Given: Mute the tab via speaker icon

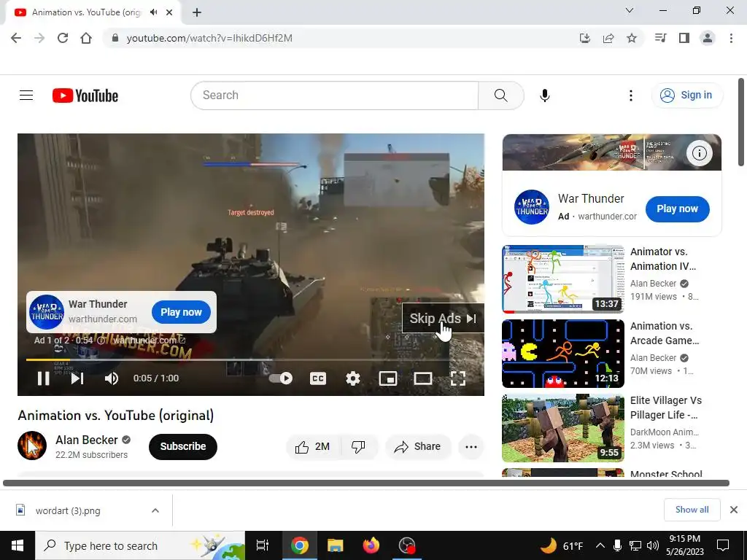Looking at the screenshot, I should tap(153, 12).
